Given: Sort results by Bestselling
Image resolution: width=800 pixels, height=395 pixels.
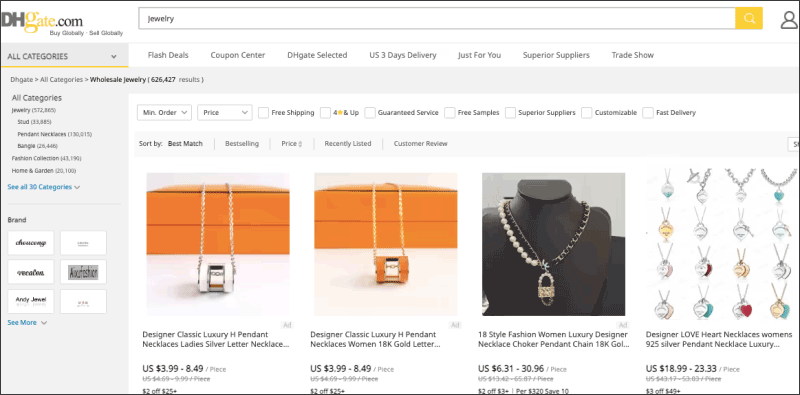Looking at the screenshot, I should (242, 144).
